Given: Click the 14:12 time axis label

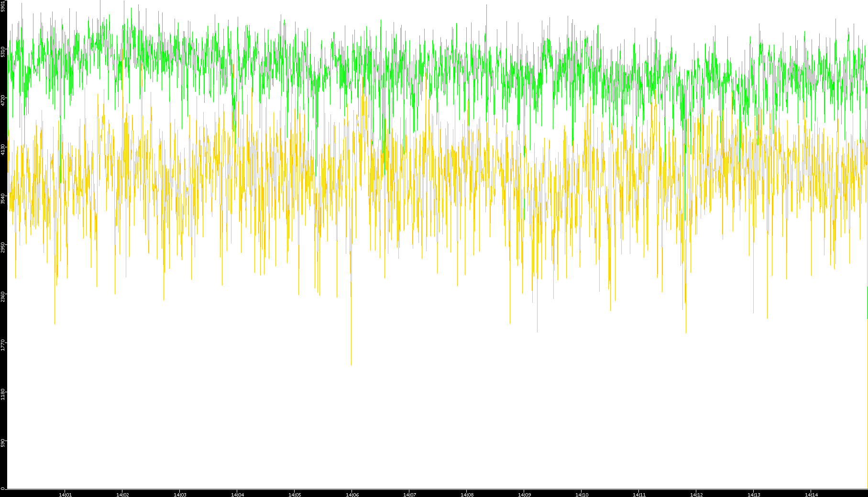Looking at the screenshot, I should [696, 495].
